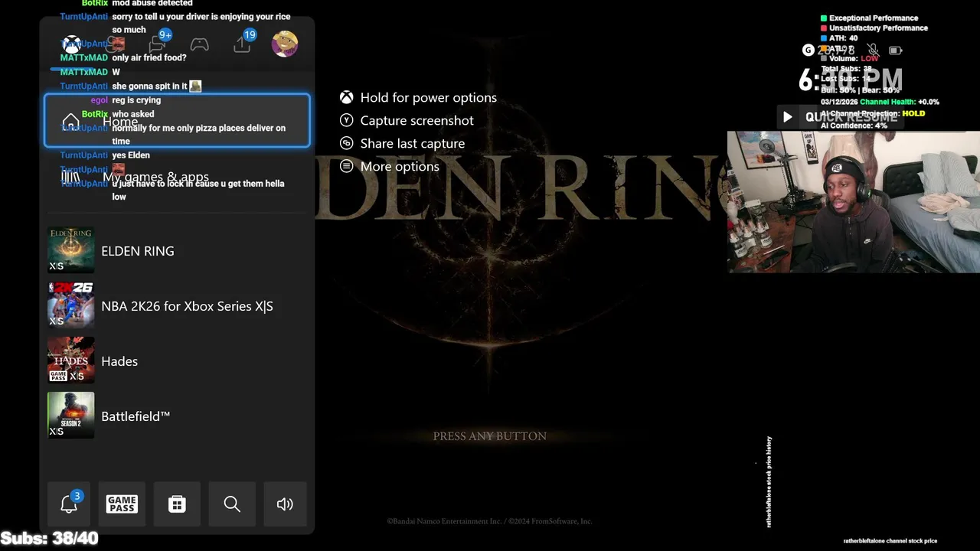Click the Hades Game Pass thumbnail
Image resolution: width=980 pixels, height=551 pixels.
pyautogui.click(x=71, y=360)
